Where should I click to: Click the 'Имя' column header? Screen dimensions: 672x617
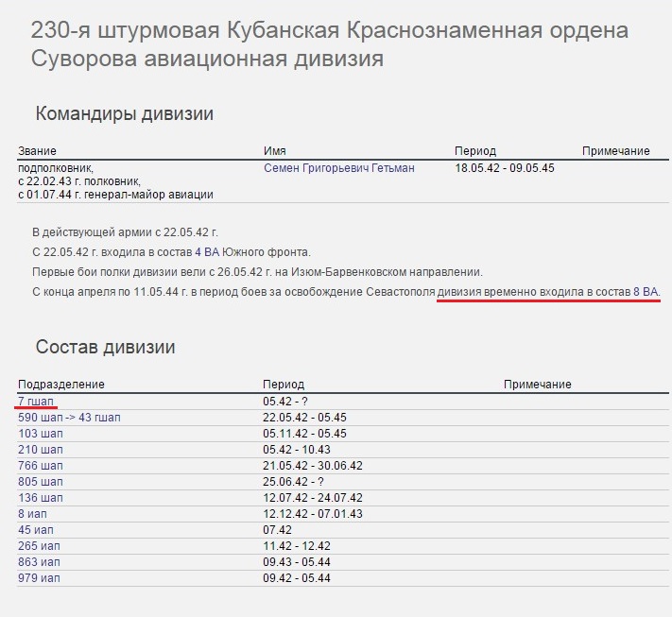coord(275,151)
